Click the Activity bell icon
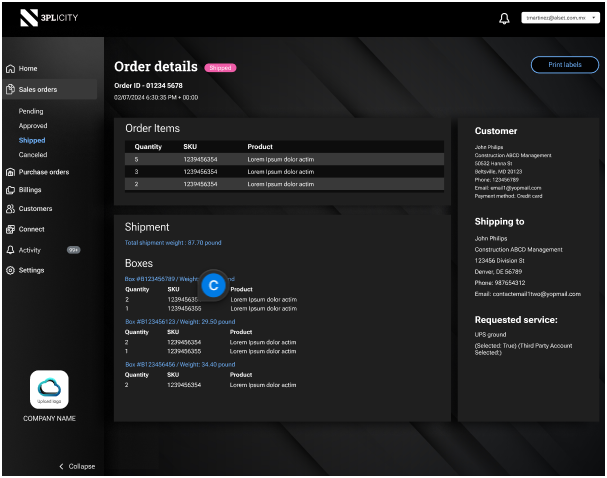 pos(10,250)
